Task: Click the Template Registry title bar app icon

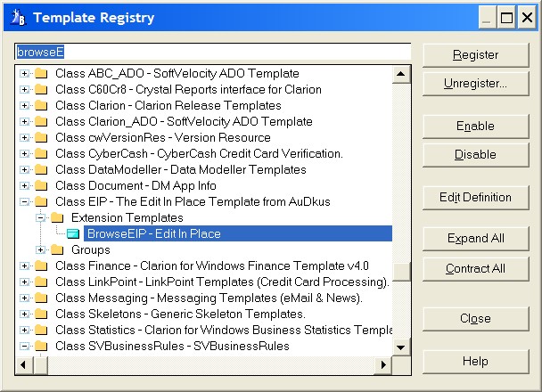Action: click(x=18, y=17)
